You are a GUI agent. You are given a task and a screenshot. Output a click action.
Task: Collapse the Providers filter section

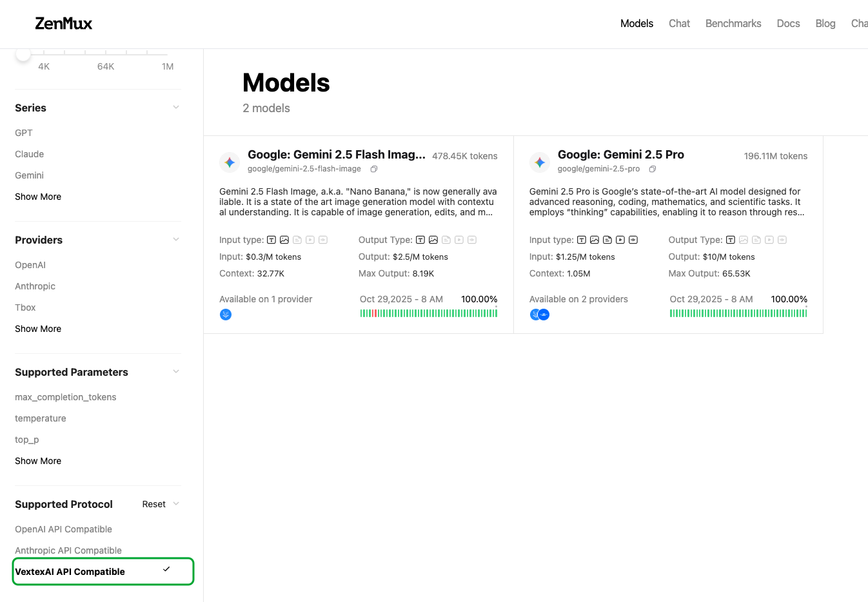tap(176, 240)
